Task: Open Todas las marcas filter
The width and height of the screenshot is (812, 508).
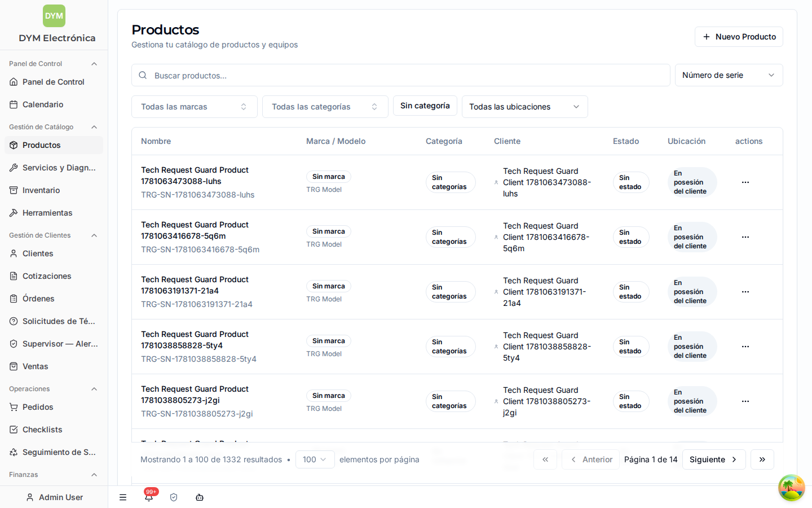Action: coord(195,107)
